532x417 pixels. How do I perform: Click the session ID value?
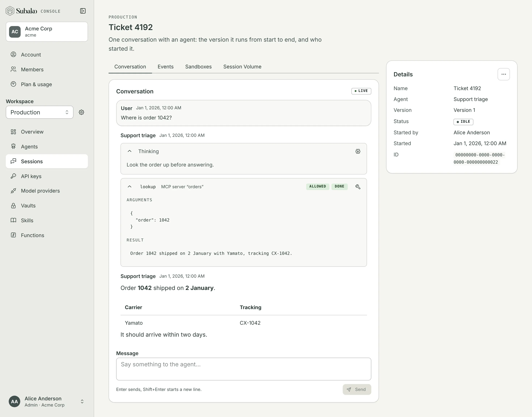(x=479, y=158)
